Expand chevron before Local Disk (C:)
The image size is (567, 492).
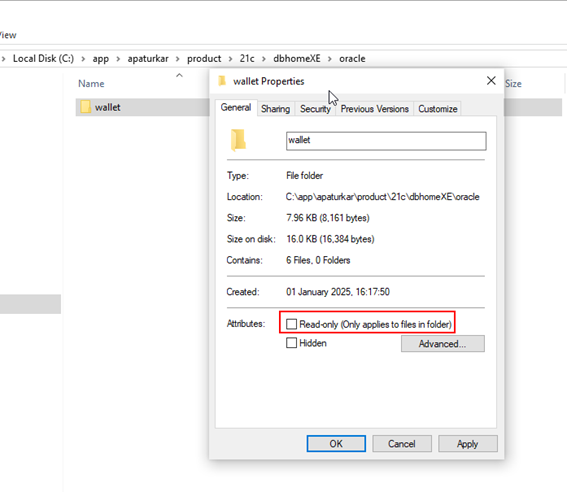tap(3, 59)
